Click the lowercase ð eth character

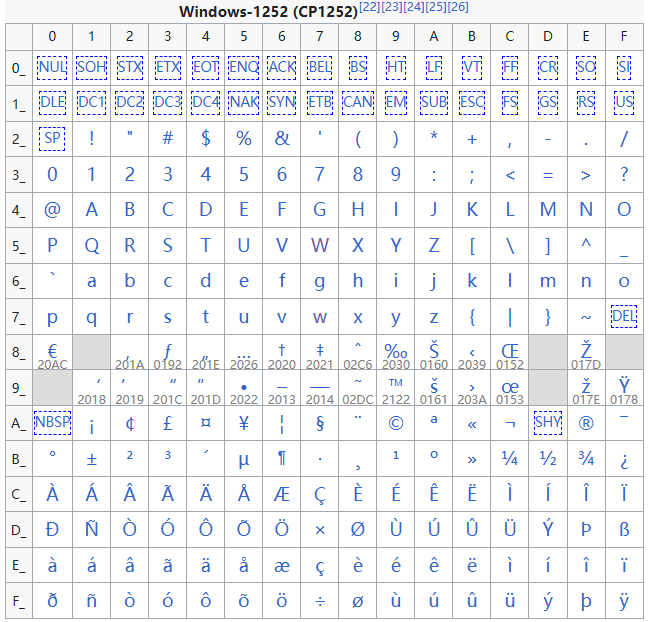(x=52, y=600)
